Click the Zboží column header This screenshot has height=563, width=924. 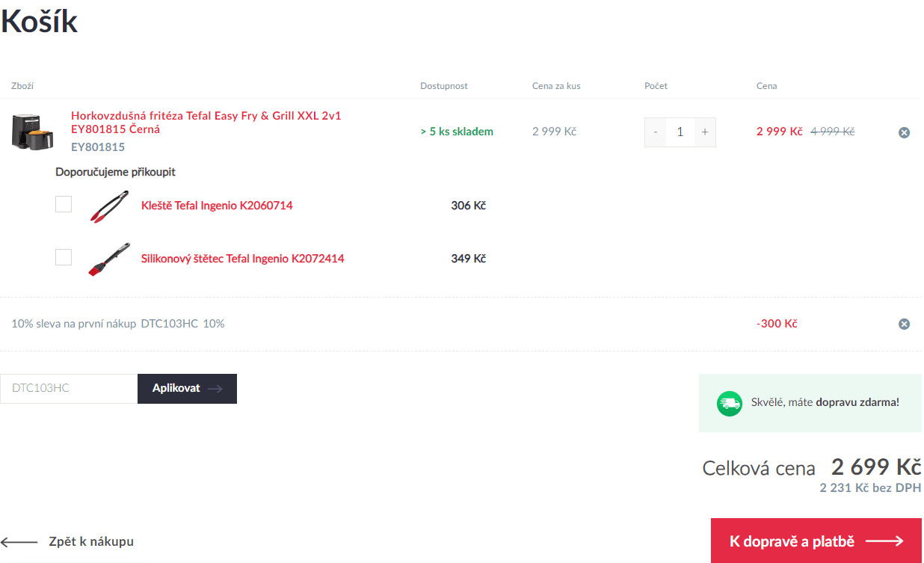22,86
